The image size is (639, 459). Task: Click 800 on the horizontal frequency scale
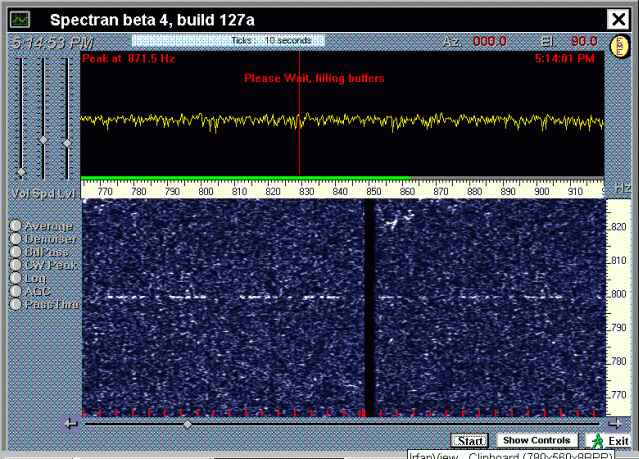pyautogui.click(x=206, y=192)
